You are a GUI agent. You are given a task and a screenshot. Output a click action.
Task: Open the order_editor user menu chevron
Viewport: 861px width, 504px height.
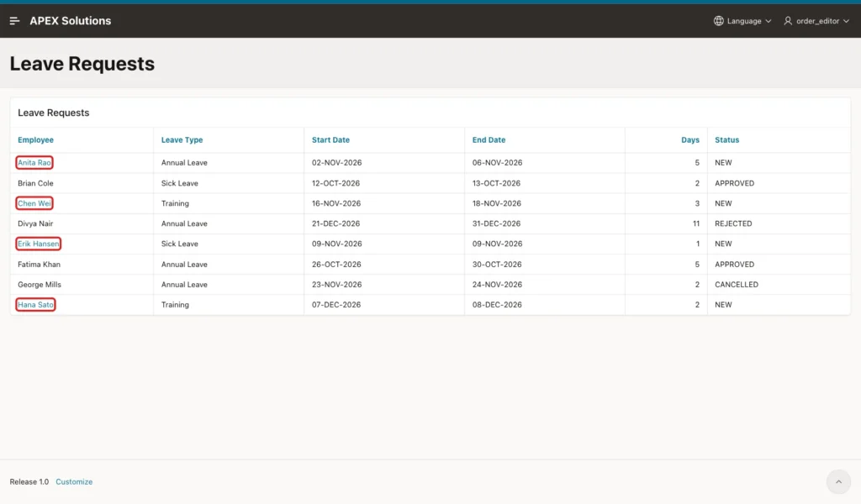(x=846, y=21)
